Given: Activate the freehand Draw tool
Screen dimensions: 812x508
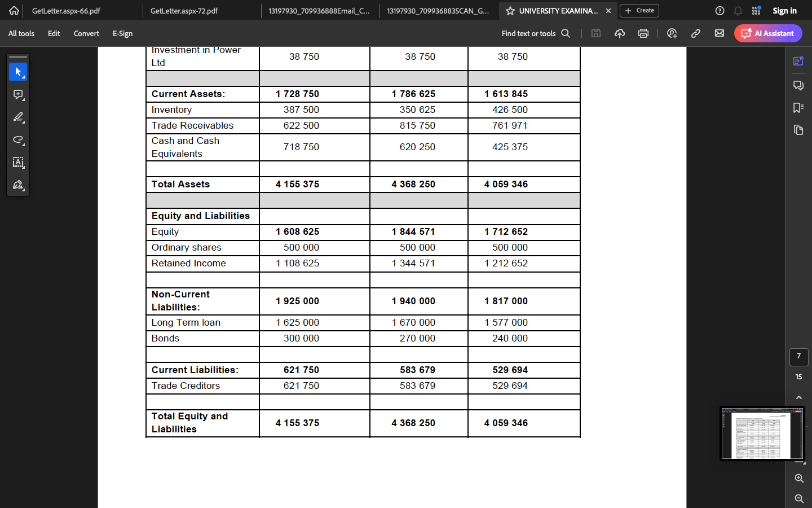Looking at the screenshot, I should coord(18,140).
